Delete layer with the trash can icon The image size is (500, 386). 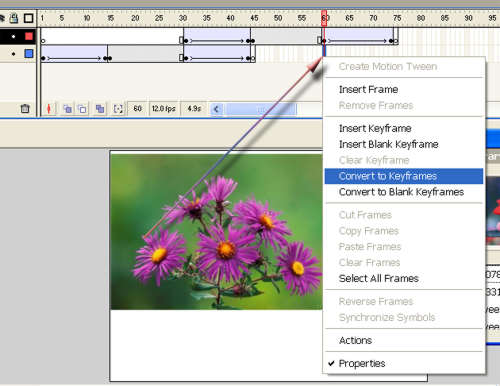click(x=25, y=109)
